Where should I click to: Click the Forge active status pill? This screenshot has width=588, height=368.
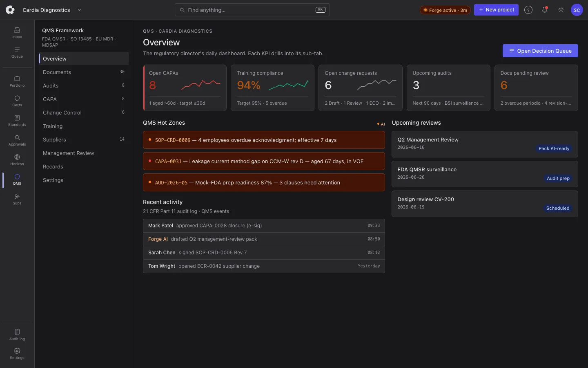coord(445,10)
